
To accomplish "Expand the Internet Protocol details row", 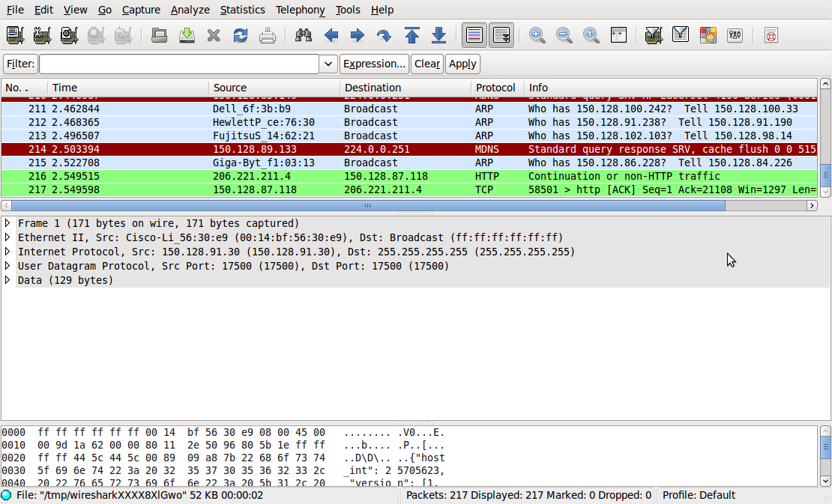I will click(x=8, y=252).
